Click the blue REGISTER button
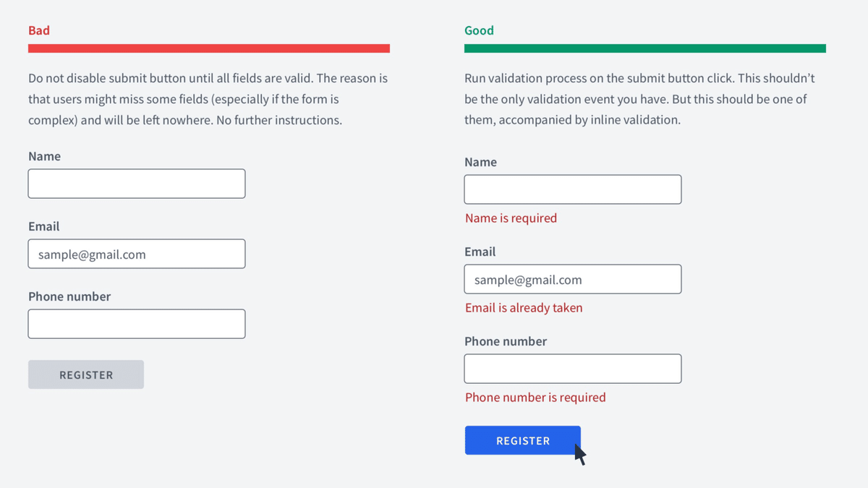 pyautogui.click(x=522, y=440)
